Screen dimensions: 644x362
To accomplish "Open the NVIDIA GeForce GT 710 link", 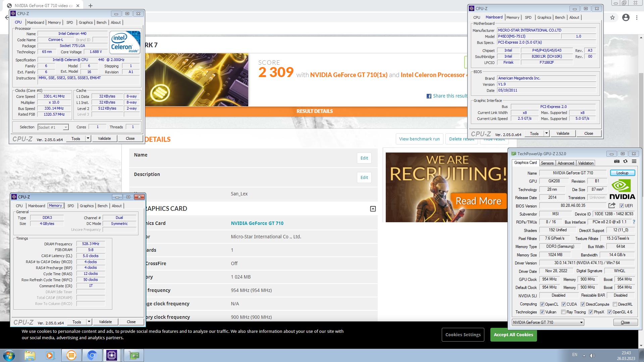I will click(257, 223).
